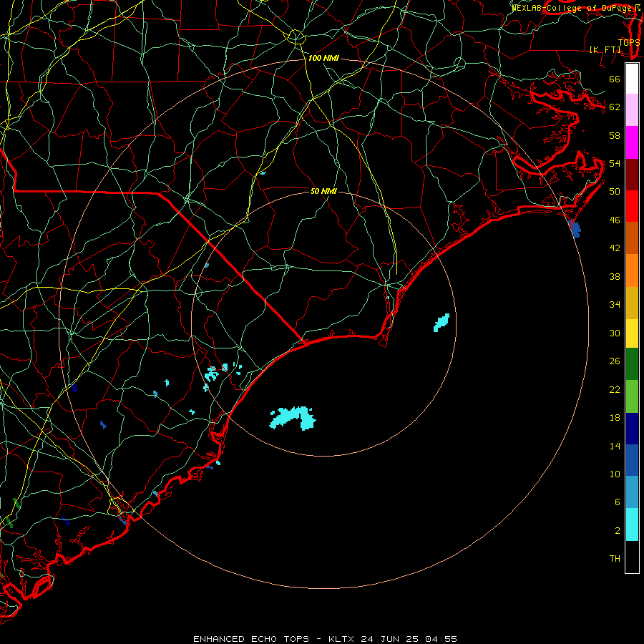
Task: Click the ENHANCED ECHO TOPS KLTX caption
Action: coord(325,639)
